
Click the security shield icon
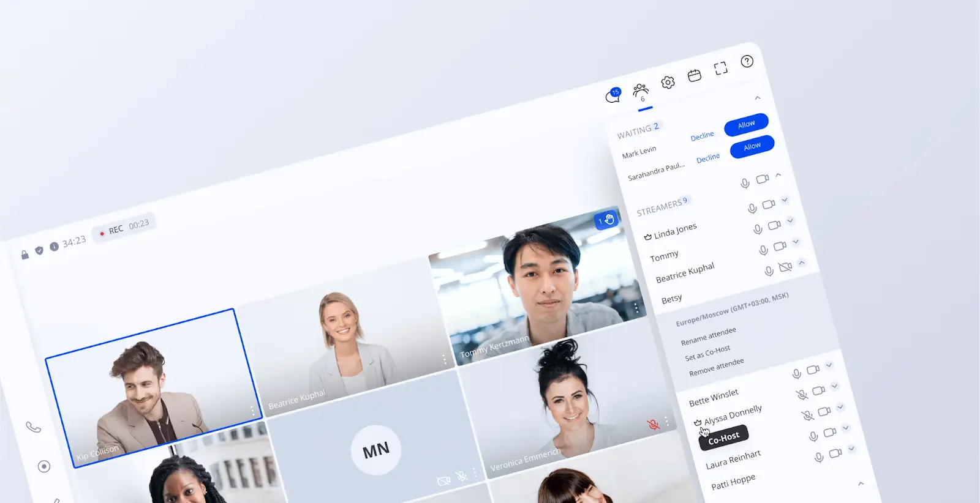tap(39, 250)
